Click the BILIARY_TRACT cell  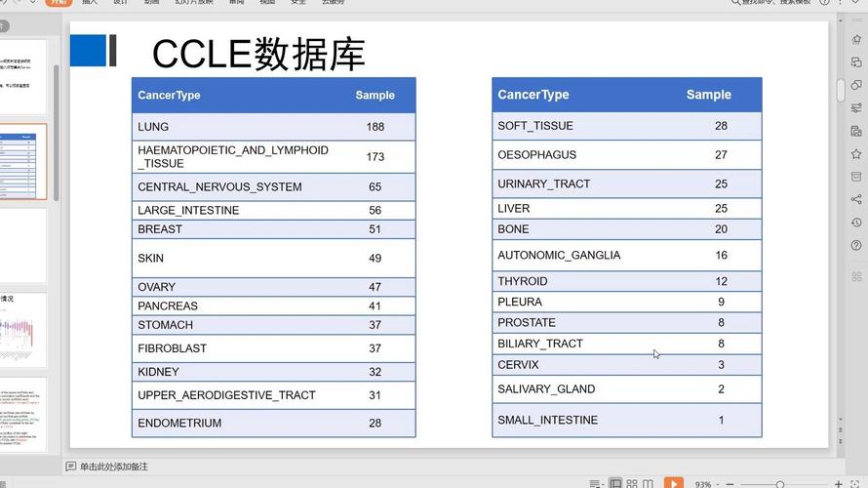click(540, 344)
